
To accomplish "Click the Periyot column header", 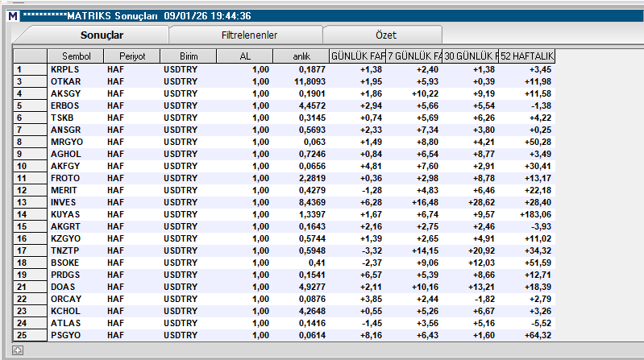I will click(x=132, y=56).
